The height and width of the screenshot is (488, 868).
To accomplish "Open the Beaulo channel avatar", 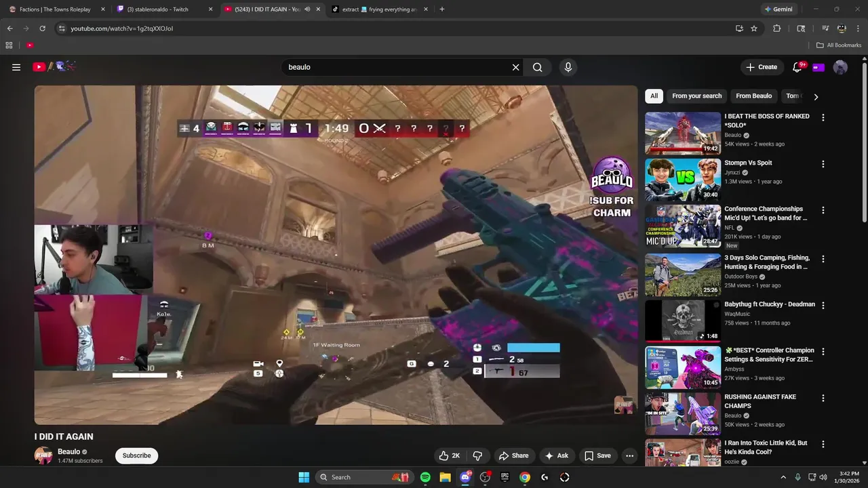I will point(43,455).
